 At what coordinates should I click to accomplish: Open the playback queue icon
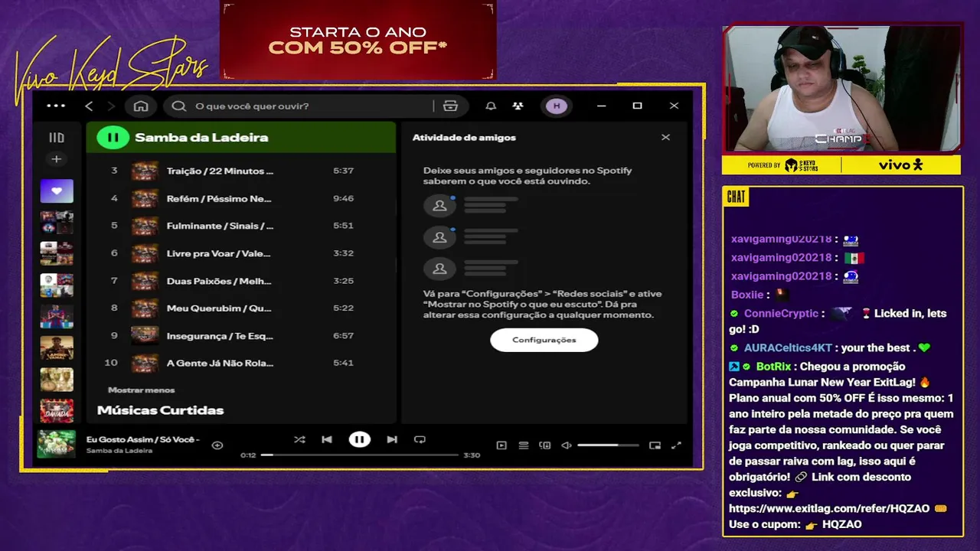[524, 445]
